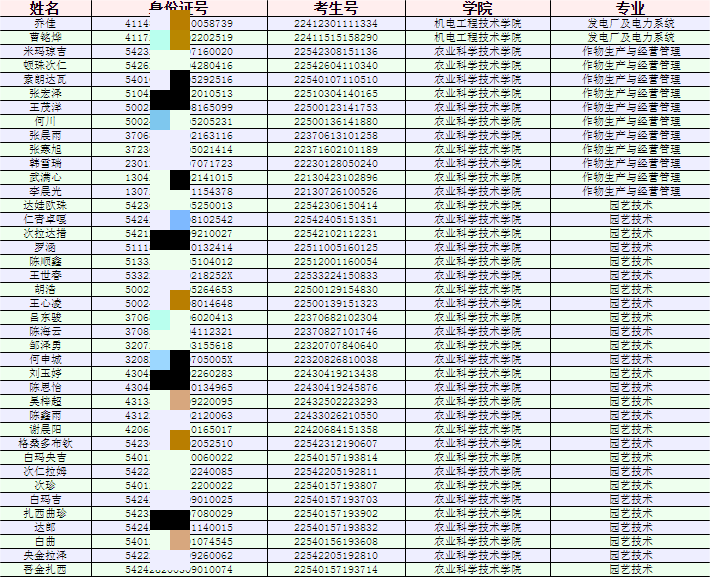710x579 pixels.
Task: Click the 专业 column header
Action: pos(630,8)
